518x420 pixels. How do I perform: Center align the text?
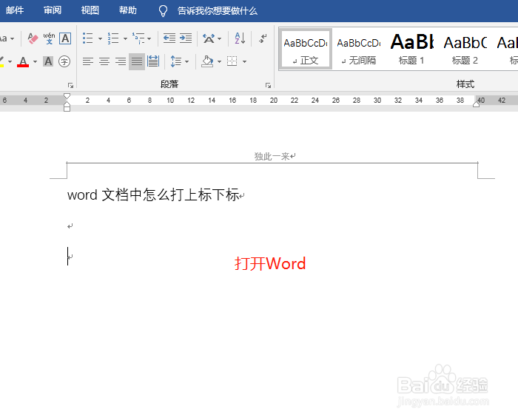tap(104, 61)
